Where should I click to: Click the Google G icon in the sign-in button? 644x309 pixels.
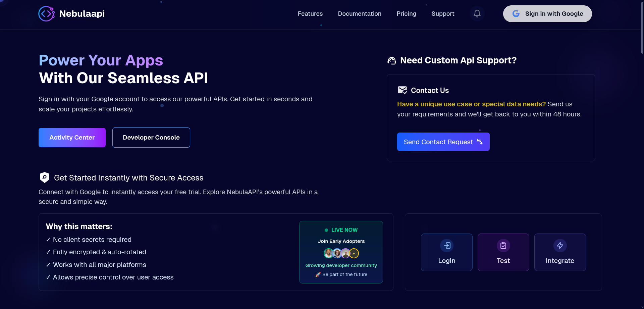click(x=516, y=13)
